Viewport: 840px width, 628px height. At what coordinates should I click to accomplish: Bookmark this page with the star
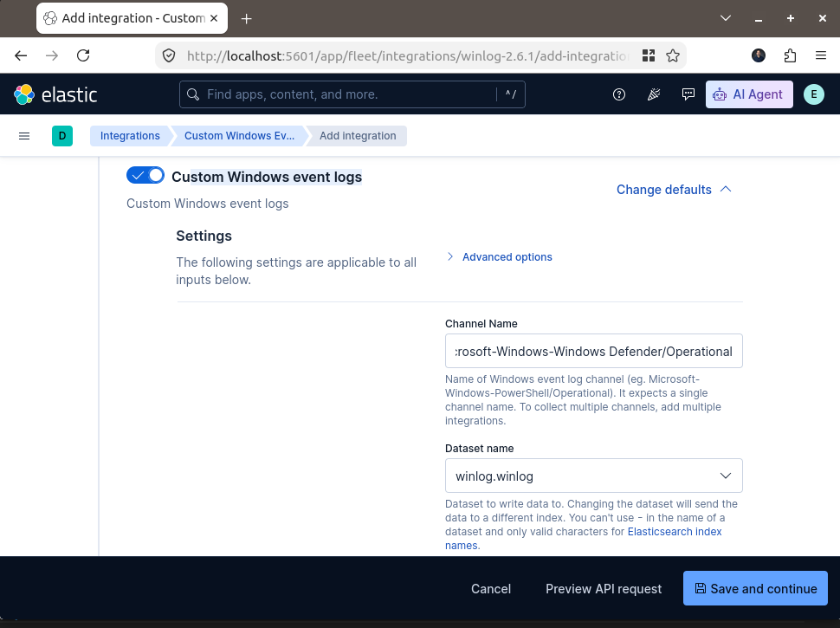click(673, 55)
